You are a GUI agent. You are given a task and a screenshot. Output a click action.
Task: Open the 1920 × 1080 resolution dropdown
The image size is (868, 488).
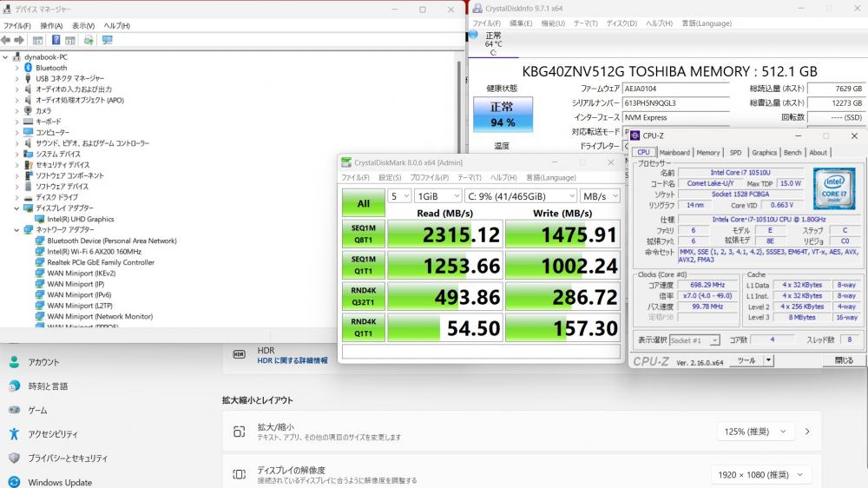[761, 475]
